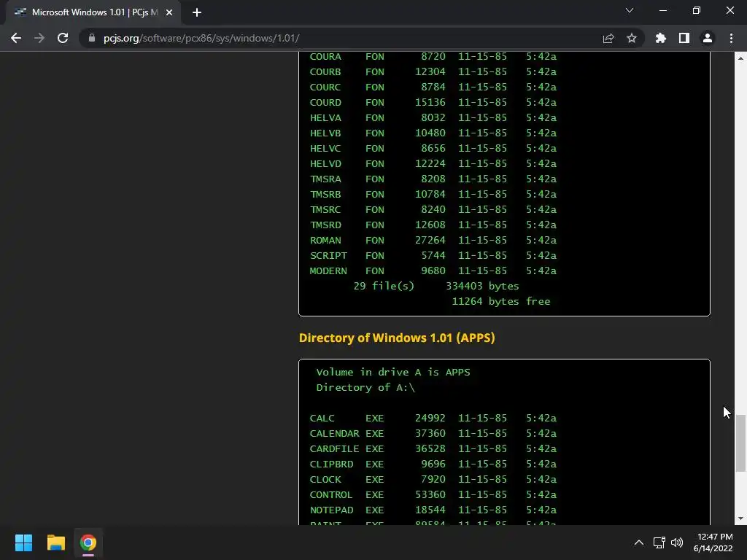Reload the pcjs.org page
The width and height of the screenshot is (747, 560).
pos(63,38)
